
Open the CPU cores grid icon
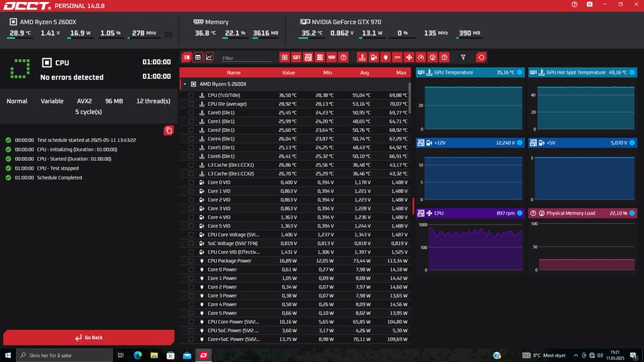click(x=168, y=34)
